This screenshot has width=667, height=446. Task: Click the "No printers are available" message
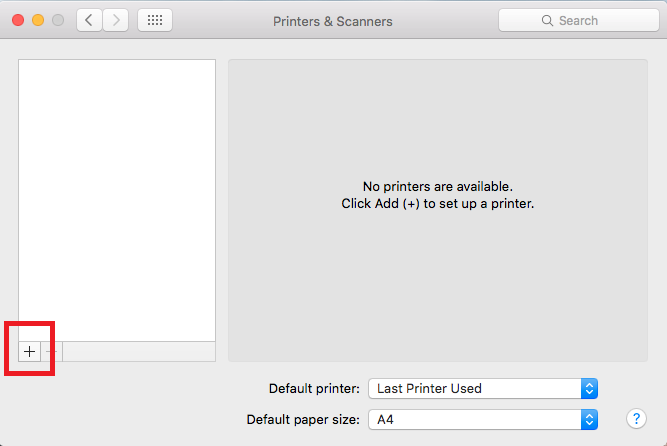click(438, 186)
